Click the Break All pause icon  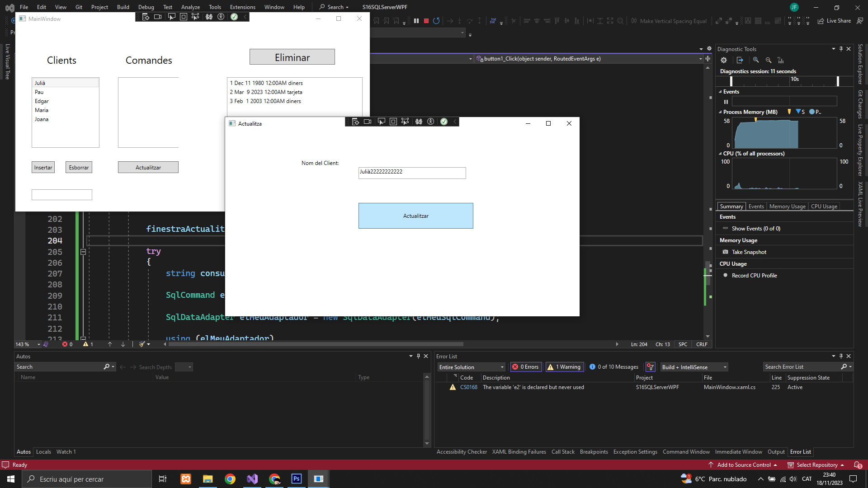click(416, 21)
